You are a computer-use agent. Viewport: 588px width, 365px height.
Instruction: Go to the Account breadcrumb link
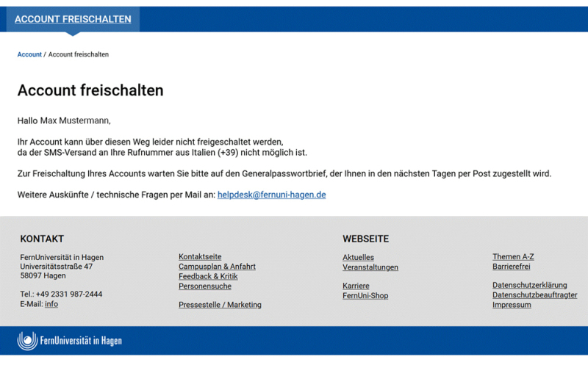coord(29,54)
